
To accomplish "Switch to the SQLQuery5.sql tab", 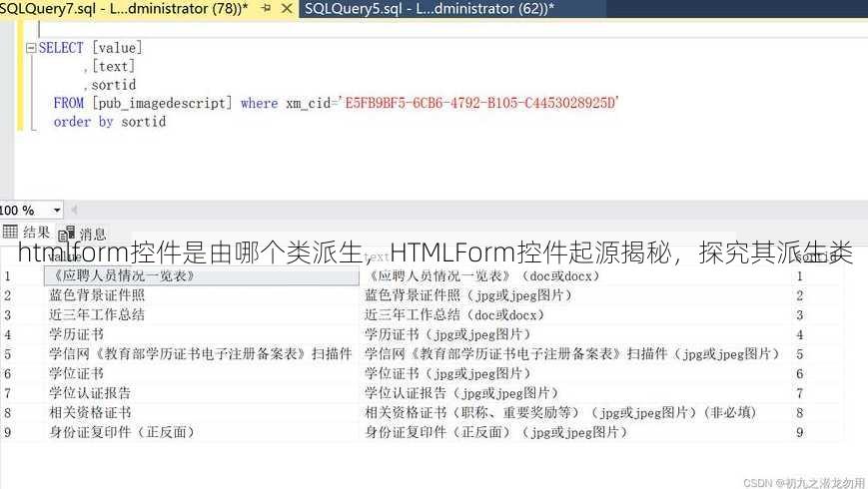I will point(430,9).
